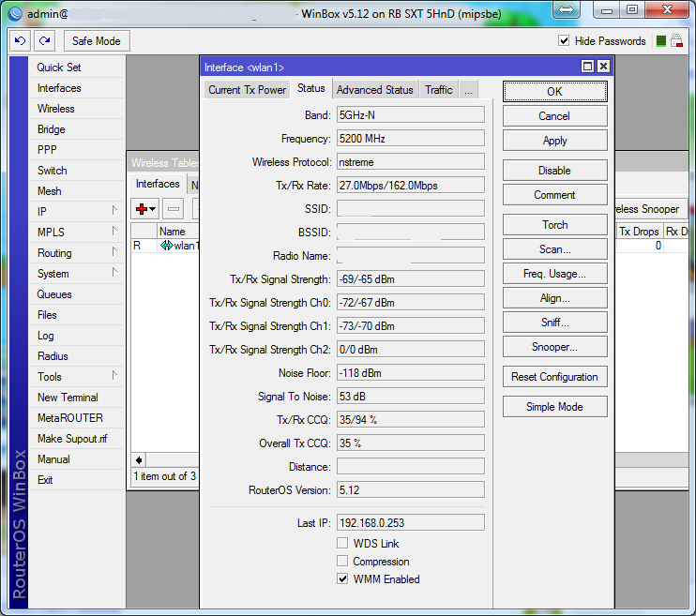Click the Snooper... button
This screenshot has height=616, width=696.
click(x=555, y=347)
